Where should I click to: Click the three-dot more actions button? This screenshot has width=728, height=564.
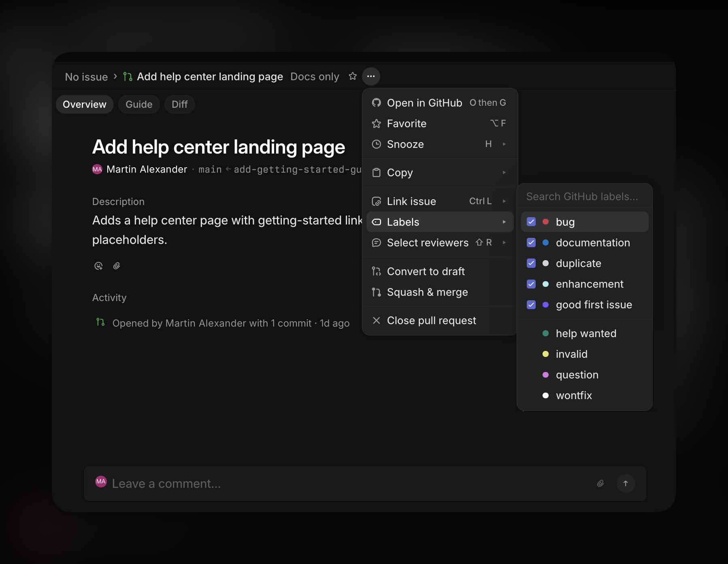[371, 76]
